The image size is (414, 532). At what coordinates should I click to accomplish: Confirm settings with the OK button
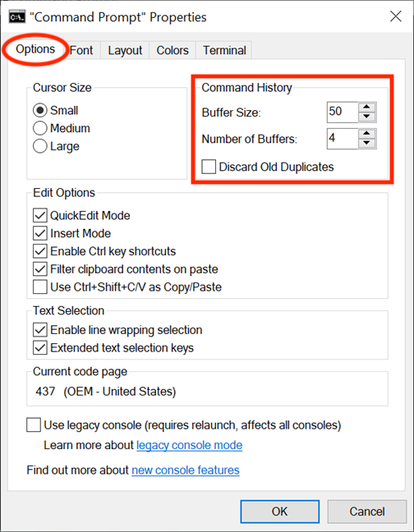pos(280,511)
